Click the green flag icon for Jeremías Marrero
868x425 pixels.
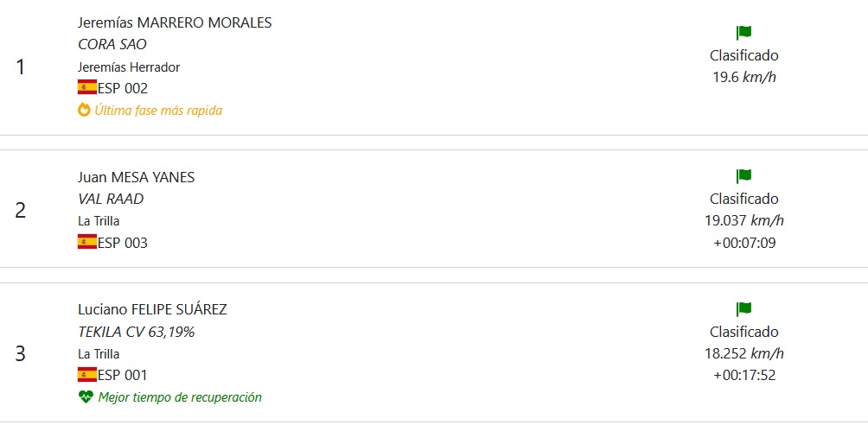coord(744,33)
